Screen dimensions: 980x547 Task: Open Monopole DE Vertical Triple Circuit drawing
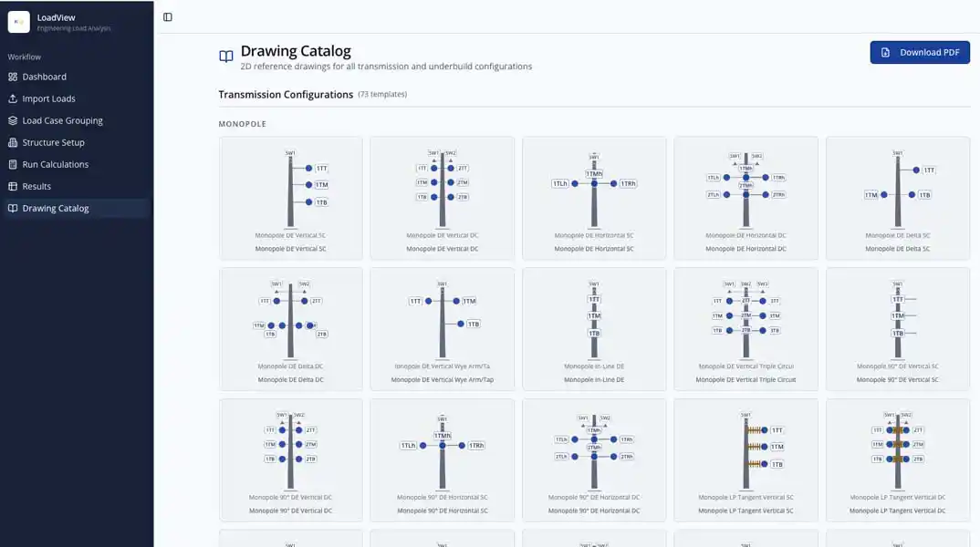pos(745,329)
